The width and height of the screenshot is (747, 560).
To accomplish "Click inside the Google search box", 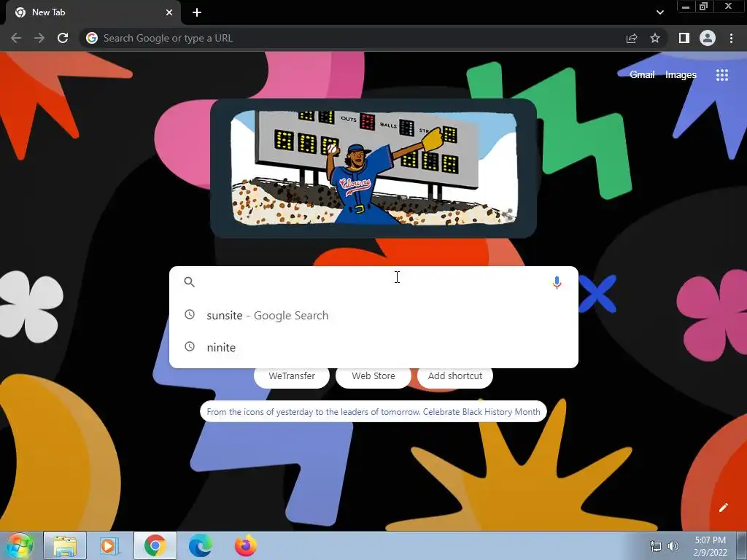I will coord(373,282).
